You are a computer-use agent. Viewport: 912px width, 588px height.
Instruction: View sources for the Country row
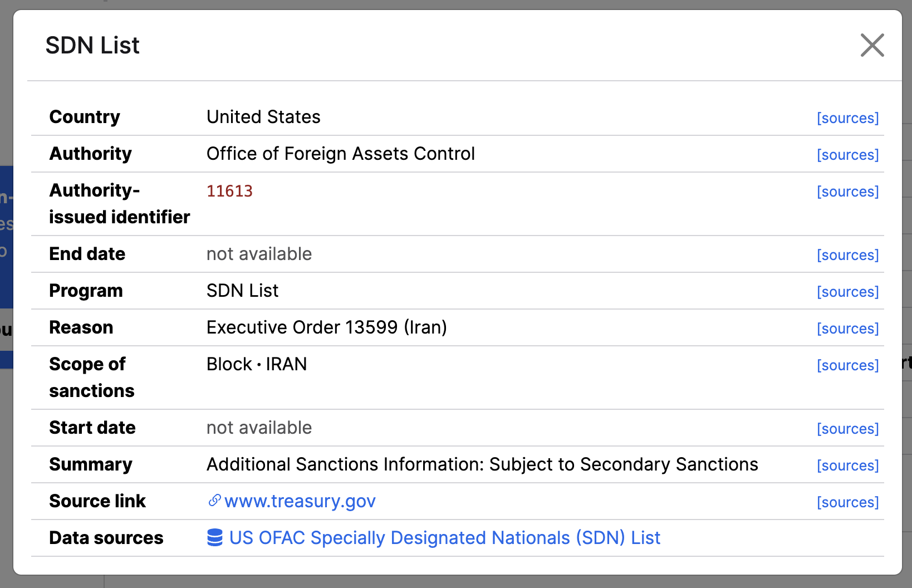tap(847, 118)
